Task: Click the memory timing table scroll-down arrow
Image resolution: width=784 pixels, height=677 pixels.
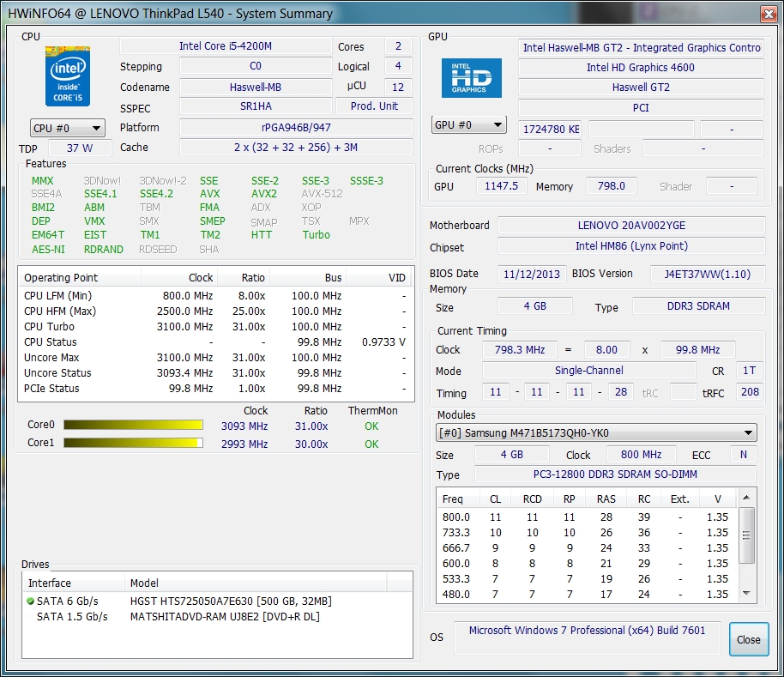Action: pyautogui.click(x=747, y=593)
